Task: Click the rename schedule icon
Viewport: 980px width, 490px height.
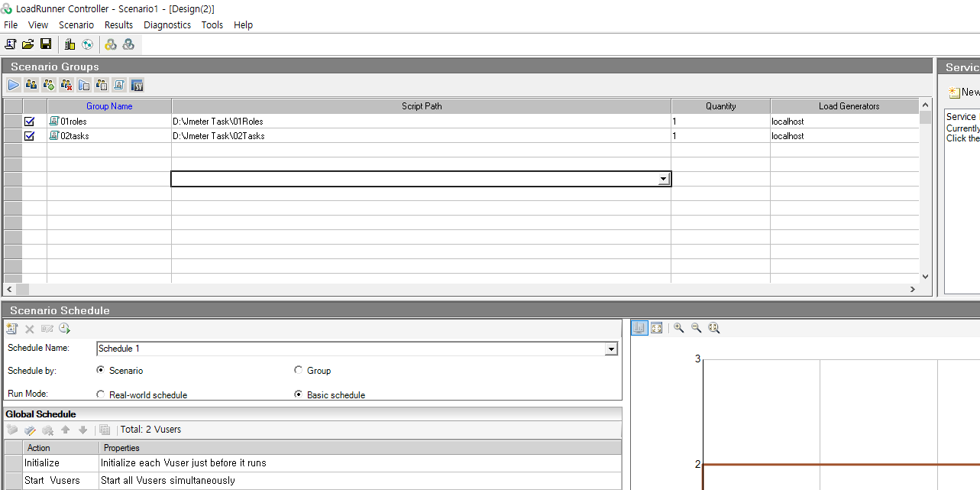Action: coord(47,329)
